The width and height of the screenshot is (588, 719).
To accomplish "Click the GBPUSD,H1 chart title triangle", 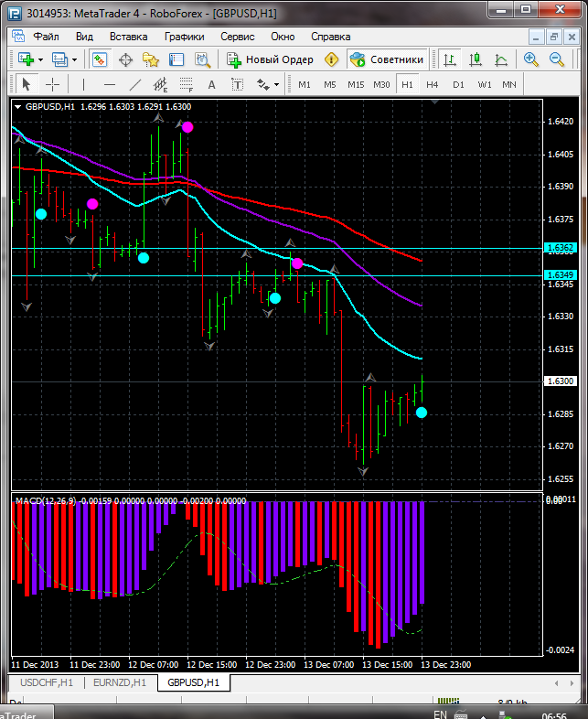I will pos(18,107).
